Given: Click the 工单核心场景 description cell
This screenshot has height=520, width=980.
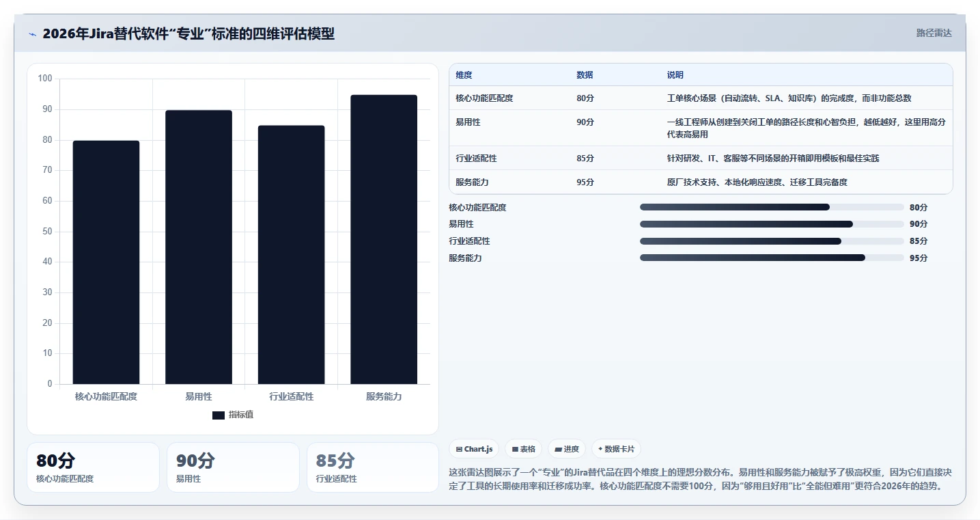Looking at the screenshot, I should (806, 98).
